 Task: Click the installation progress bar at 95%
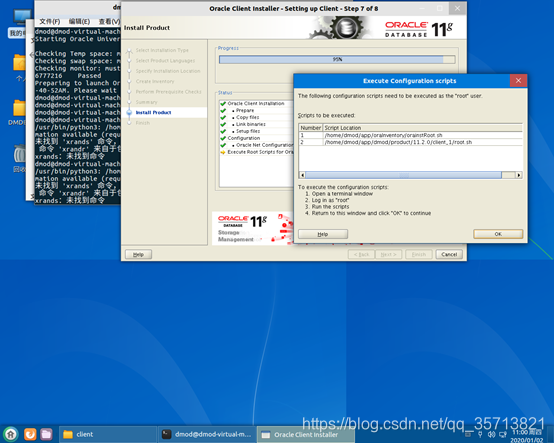[x=337, y=59]
